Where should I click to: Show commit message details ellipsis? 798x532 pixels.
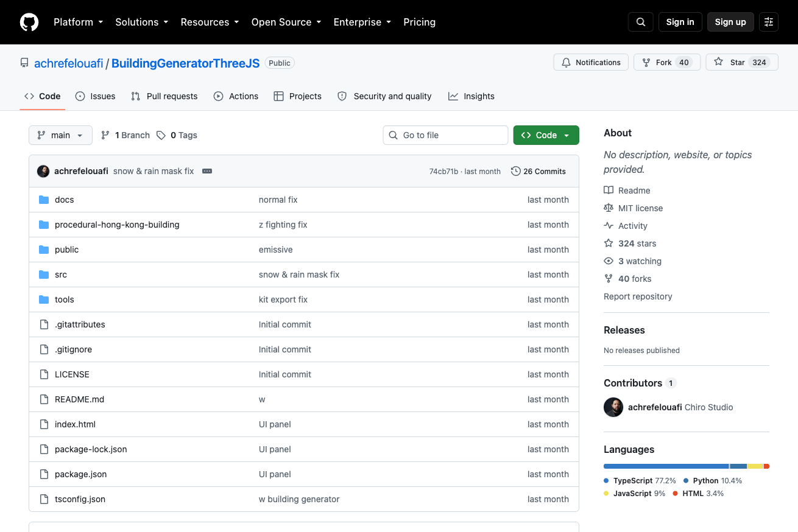click(207, 171)
